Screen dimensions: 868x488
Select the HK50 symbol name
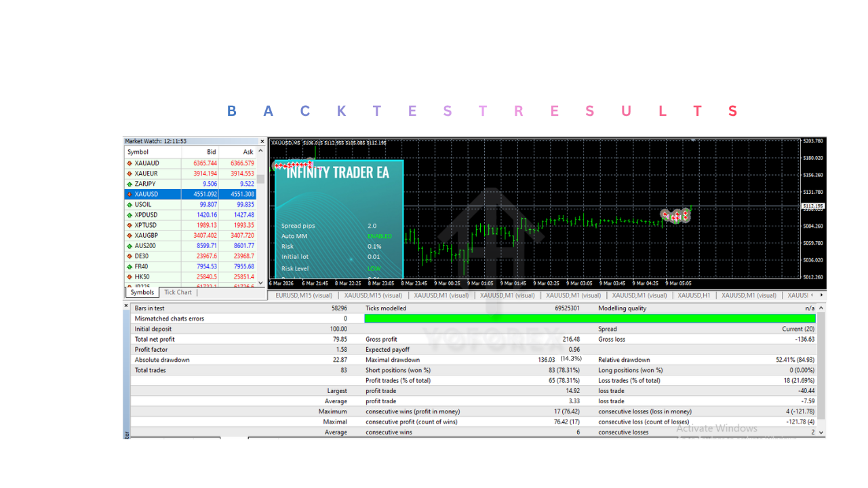tap(142, 277)
